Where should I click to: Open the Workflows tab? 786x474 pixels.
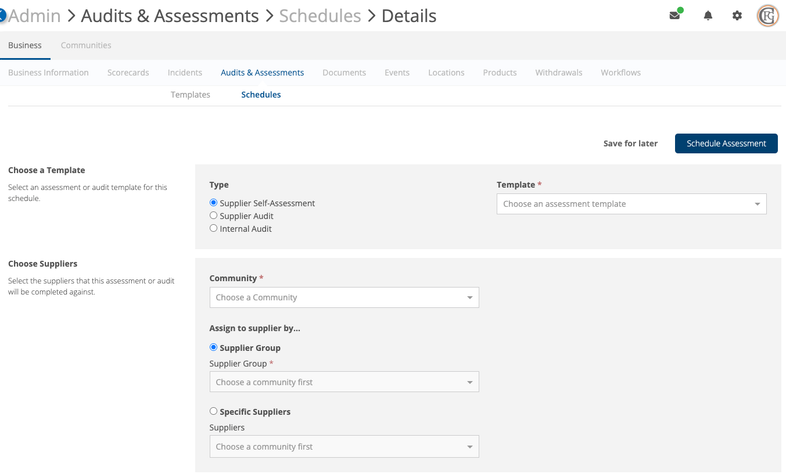[620, 73]
